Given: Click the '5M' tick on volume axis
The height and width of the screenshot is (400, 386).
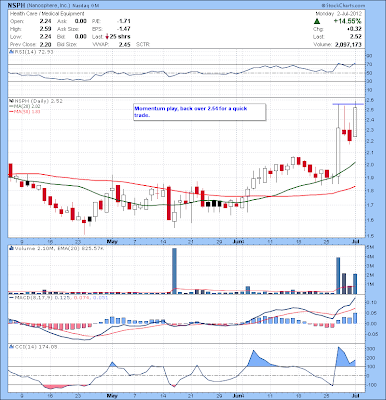Looking at the screenshot, I should pyautogui.click(x=370, y=247).
